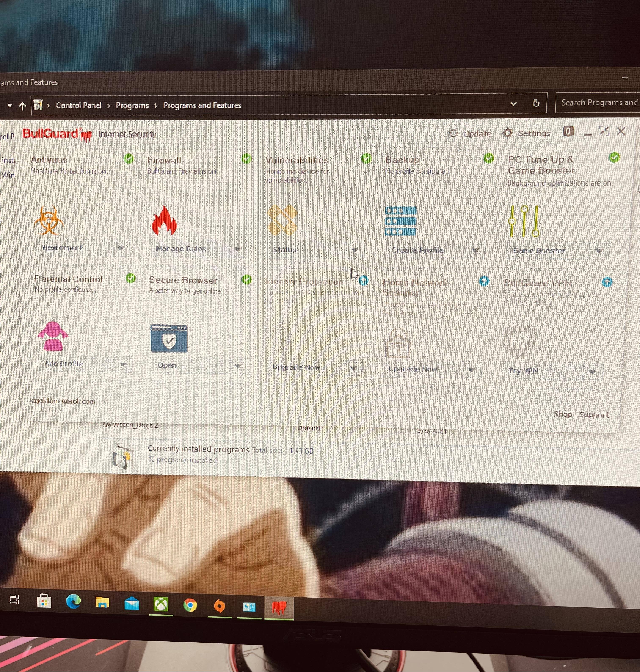Click Programs in the breadcrumb path

[x=132, y=105]
